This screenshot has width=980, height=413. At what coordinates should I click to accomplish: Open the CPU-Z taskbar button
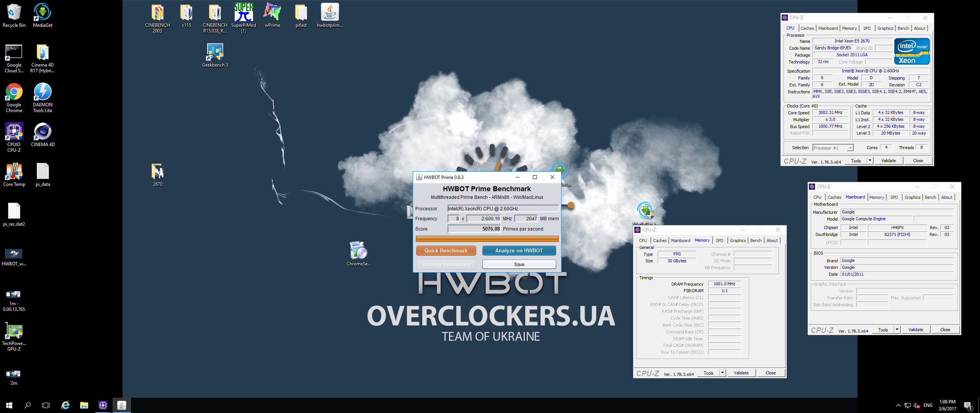(x=103, y=405)
